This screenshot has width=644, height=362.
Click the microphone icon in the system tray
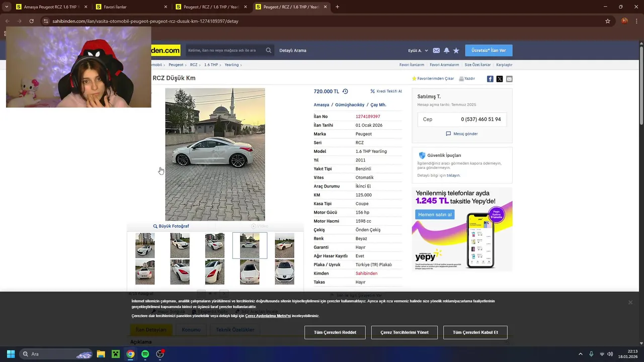[591, 354]
